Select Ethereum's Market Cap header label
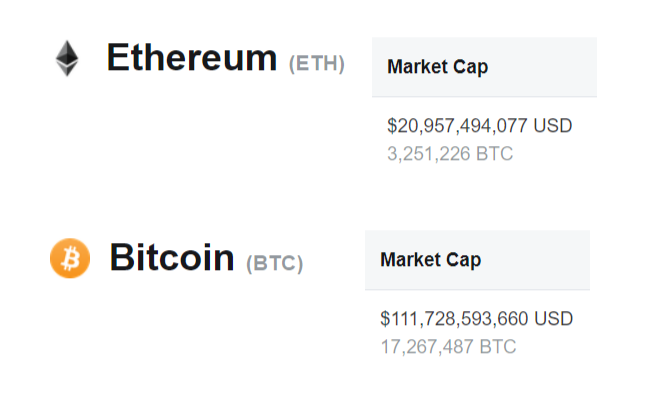The image size is (648, 400). coord(437,67)
